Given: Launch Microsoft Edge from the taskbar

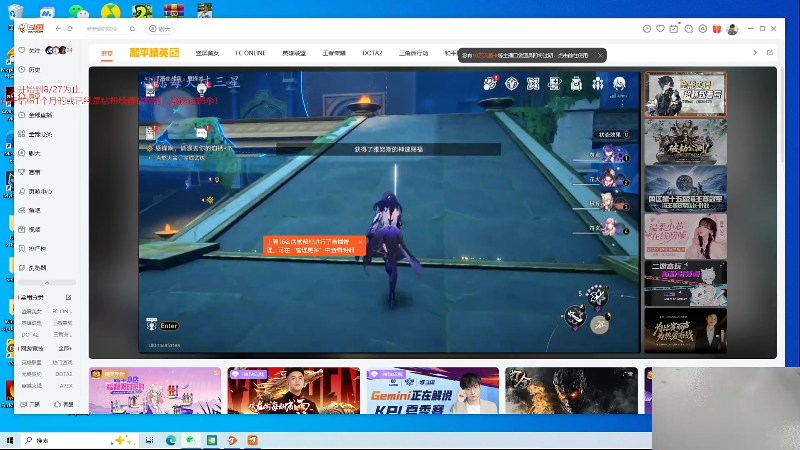Looking at the screenshot, I should pyautogui.click(x=171, y=440).
